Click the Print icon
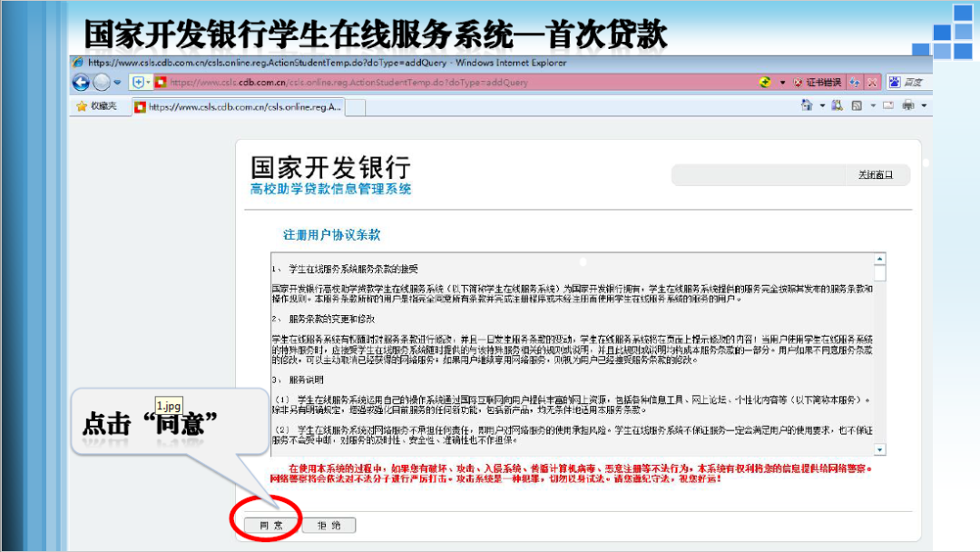The height and width of the screenshot is (552, 980). click(x=908, y=105)
